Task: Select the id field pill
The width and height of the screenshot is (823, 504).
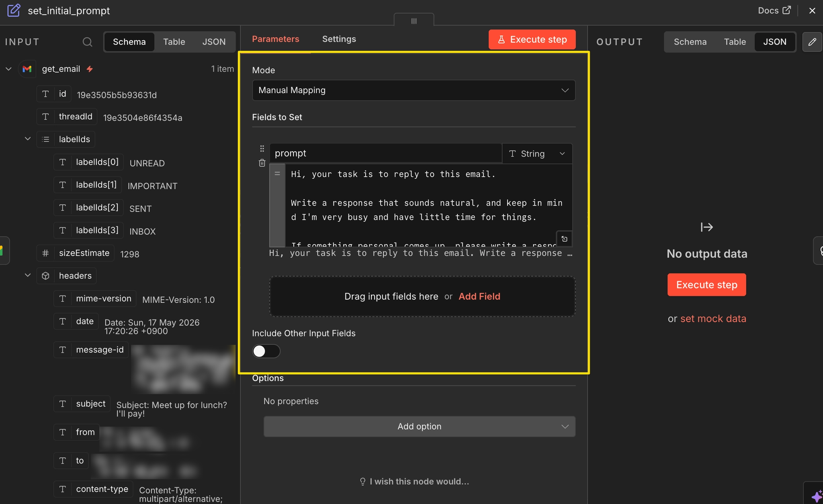Action: [54, 94]
